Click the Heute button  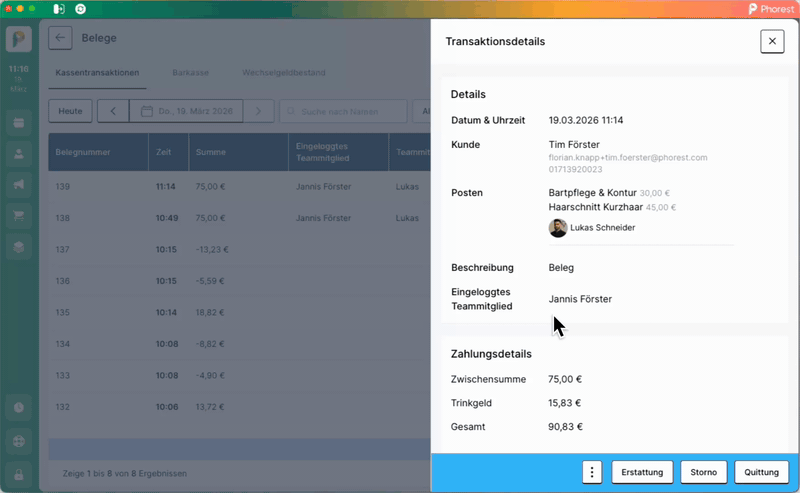pos(70,111)
